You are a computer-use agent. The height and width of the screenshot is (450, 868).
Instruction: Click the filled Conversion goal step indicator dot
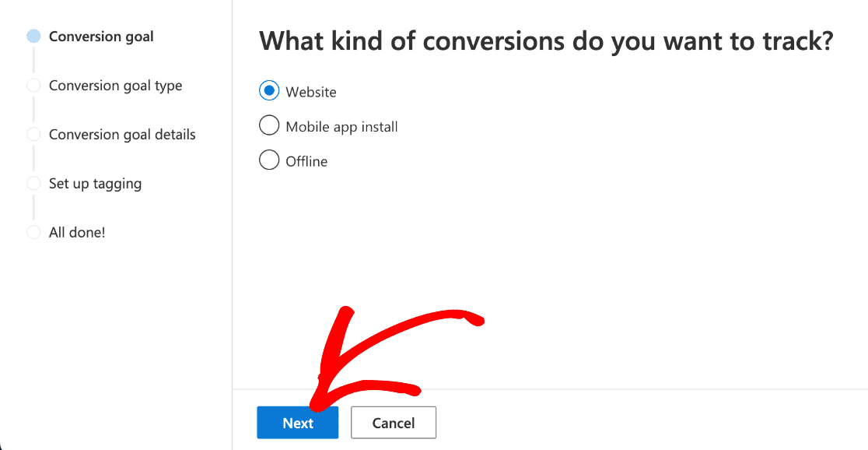(33, 36)
